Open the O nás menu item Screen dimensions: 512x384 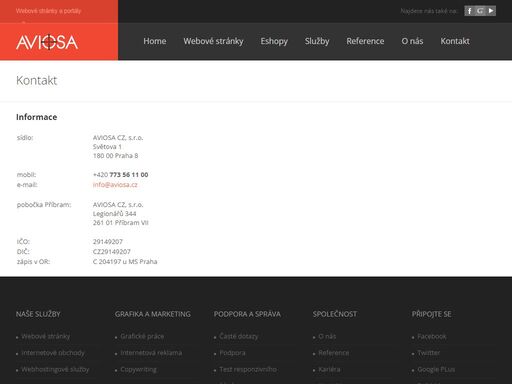[412, 41]
